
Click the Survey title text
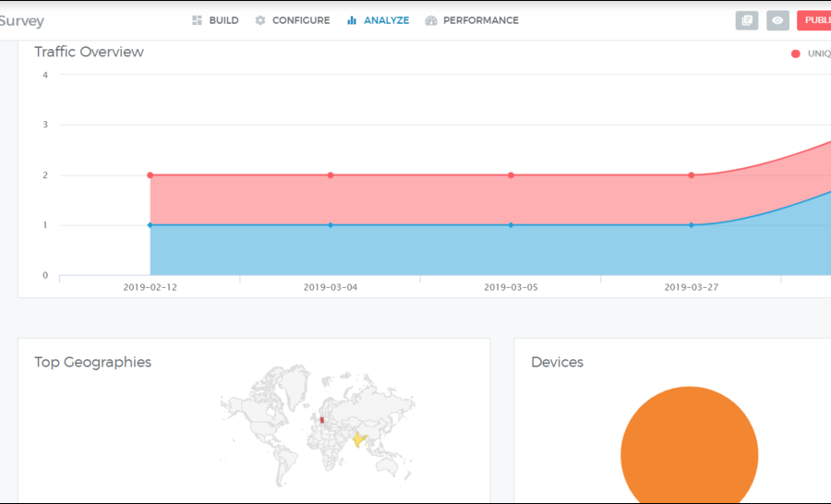coord(21,20)
